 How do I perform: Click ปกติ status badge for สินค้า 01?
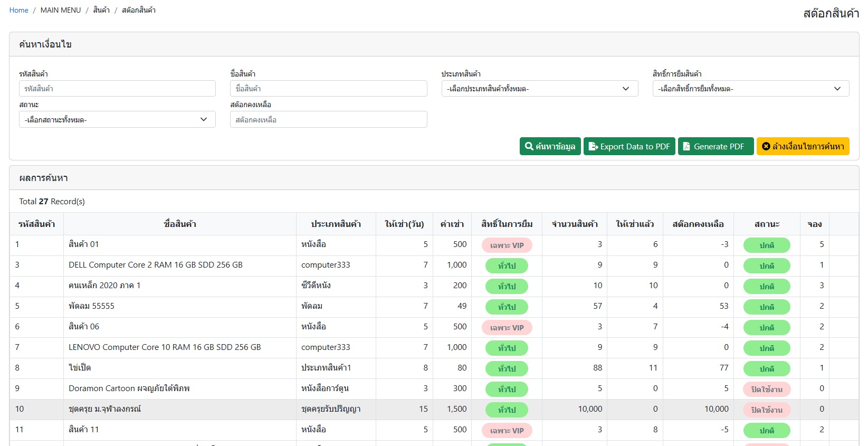pyautogui.click(x=767, y=245)
